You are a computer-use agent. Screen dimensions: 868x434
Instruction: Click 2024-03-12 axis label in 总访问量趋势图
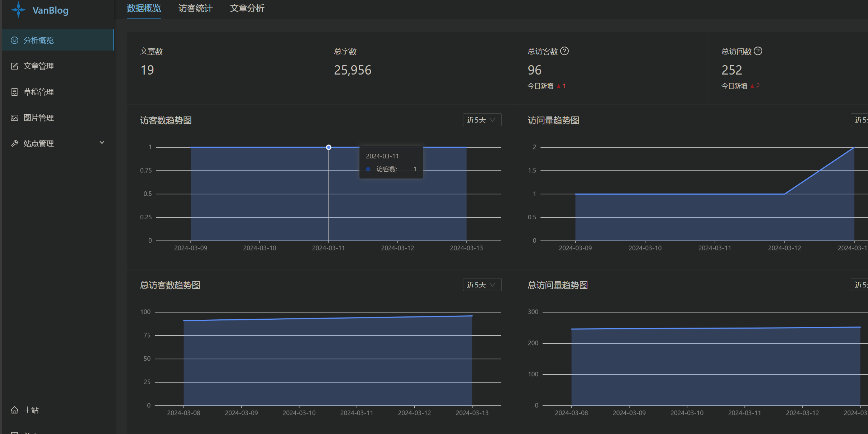point(802,413)
